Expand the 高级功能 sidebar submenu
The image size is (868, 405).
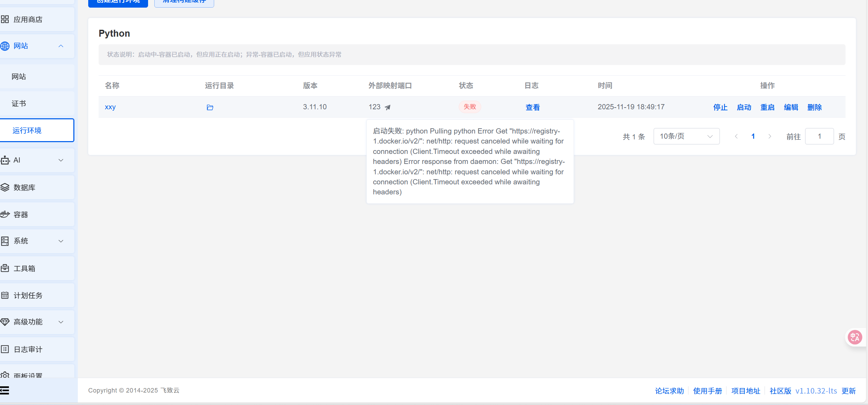[61, 322]
